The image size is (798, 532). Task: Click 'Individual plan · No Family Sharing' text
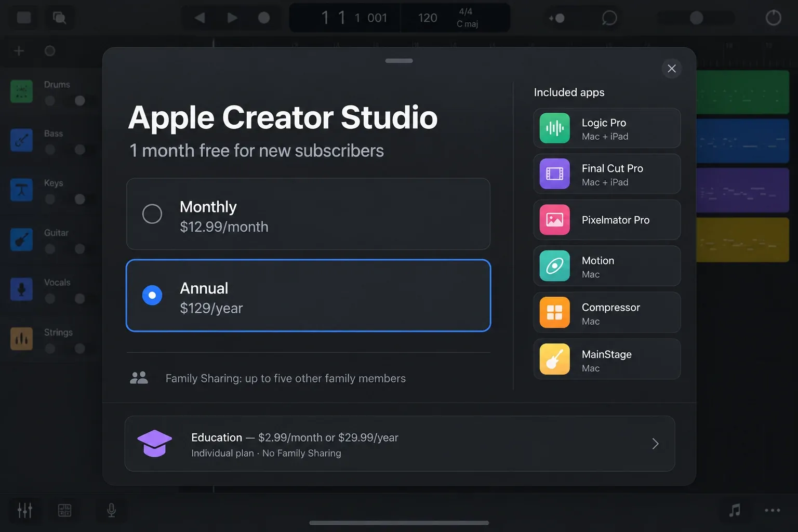266,453
